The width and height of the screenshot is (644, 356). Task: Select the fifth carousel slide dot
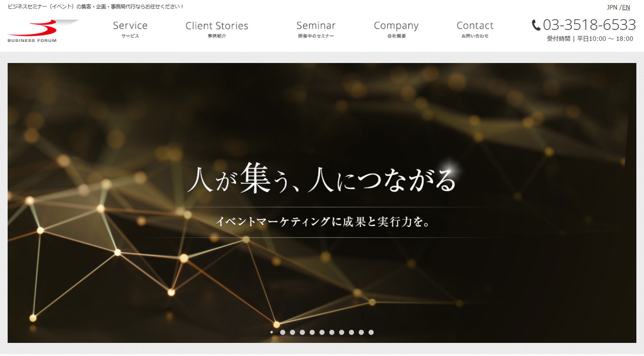pyautogui.click(x=312, y=332)
